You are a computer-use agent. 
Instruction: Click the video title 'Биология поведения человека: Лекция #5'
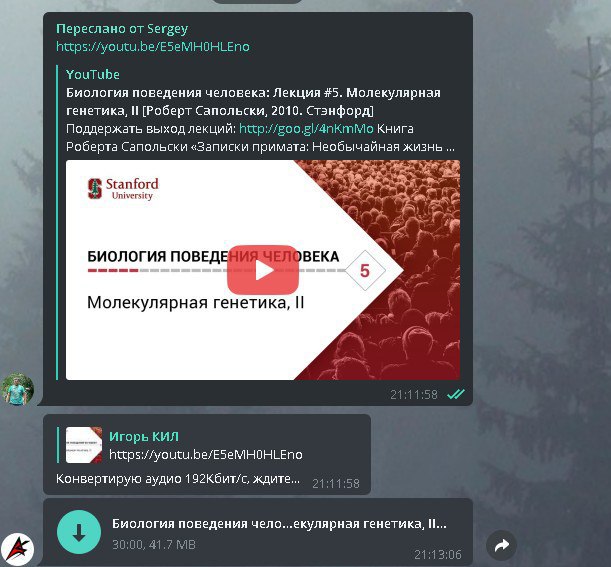click(x=253, y=102)
